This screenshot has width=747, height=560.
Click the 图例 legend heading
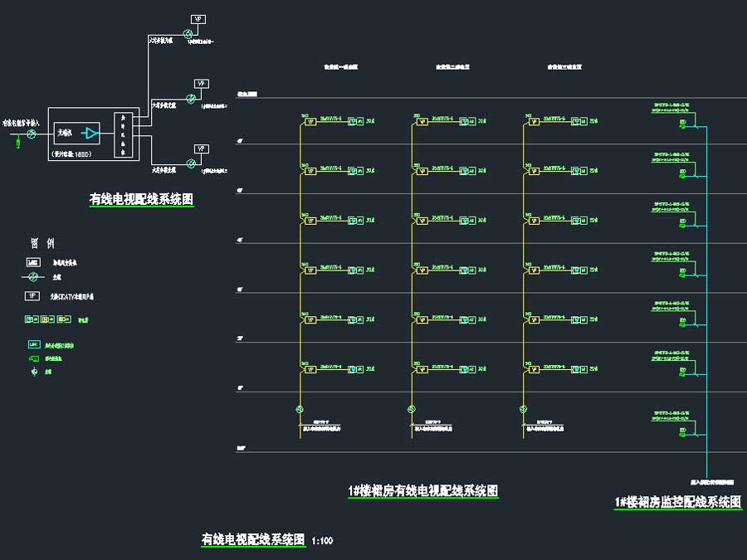42,243
